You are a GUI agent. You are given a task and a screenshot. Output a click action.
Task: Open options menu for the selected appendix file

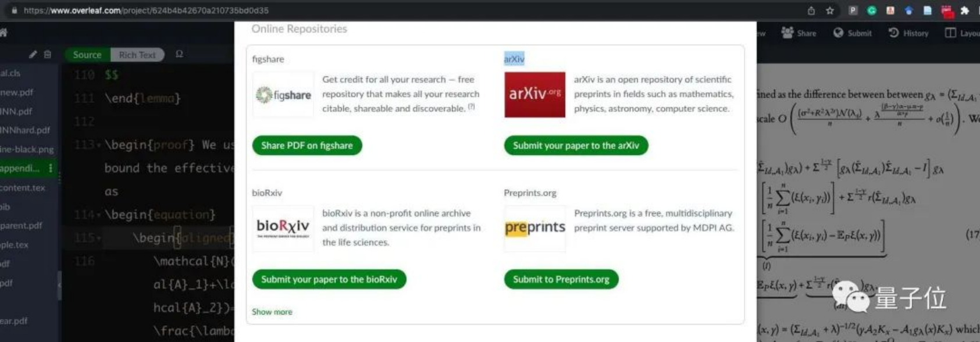pyautogui.click(x=51, y=168)
